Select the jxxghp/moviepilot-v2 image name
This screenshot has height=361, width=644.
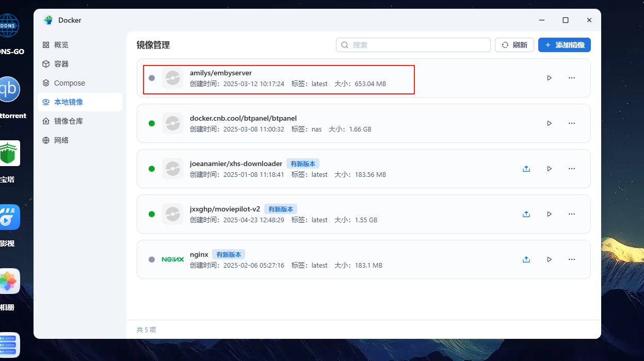tap(225, 209)
